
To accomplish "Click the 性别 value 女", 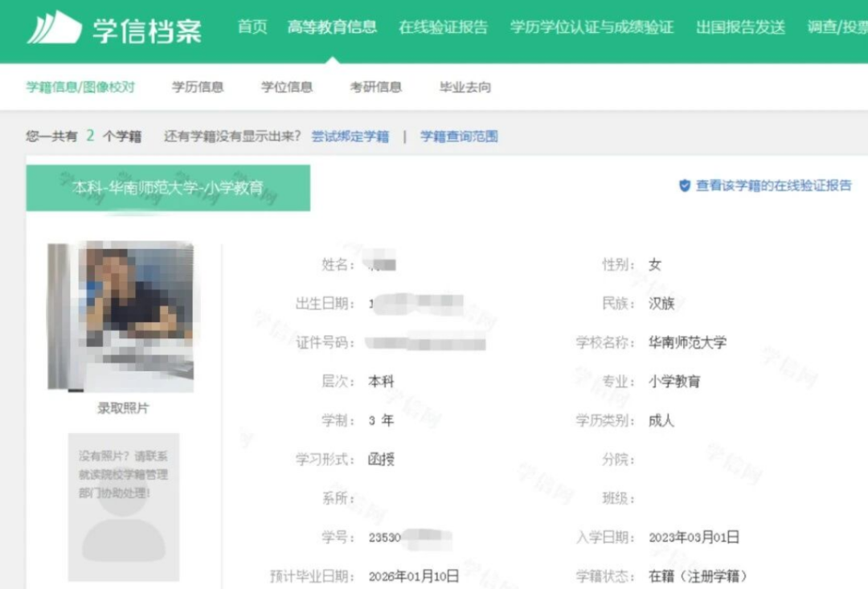I will (x=655, y=264).
